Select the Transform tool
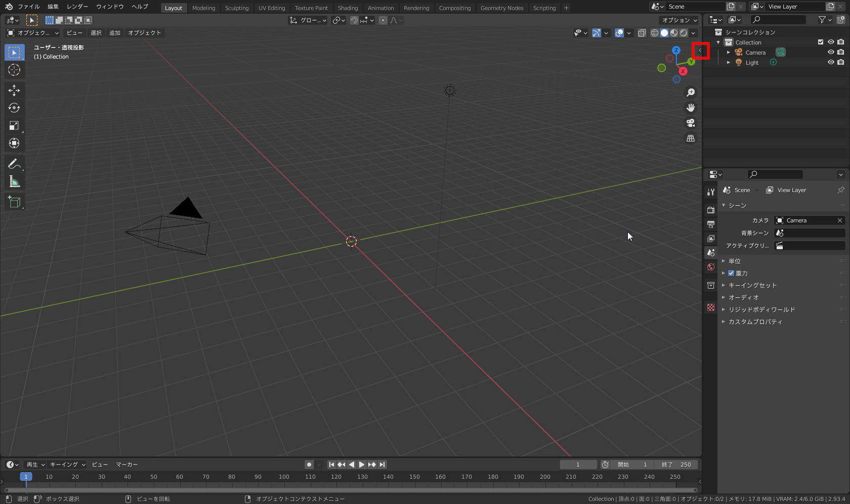 [x=14, y=144]
